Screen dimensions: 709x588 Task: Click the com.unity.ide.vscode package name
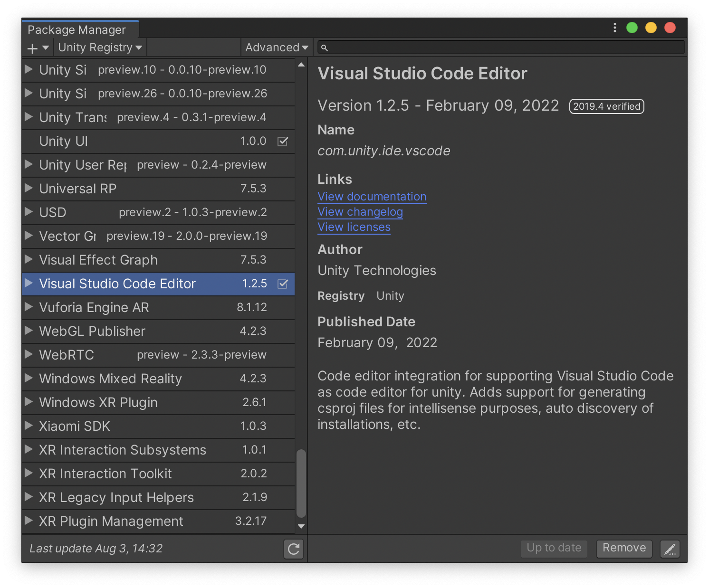[x=384, y=151]
